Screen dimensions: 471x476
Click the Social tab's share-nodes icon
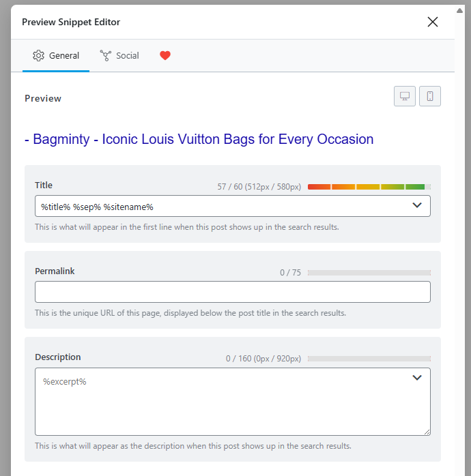point(106,56)
